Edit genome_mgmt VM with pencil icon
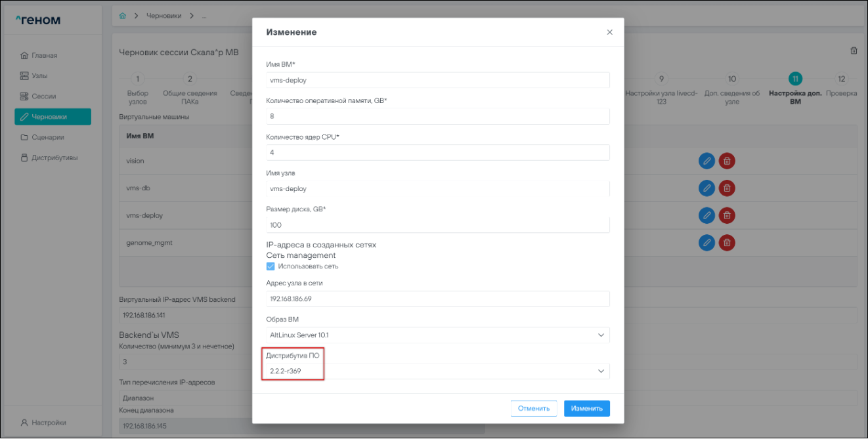 (x=706, y=243)
